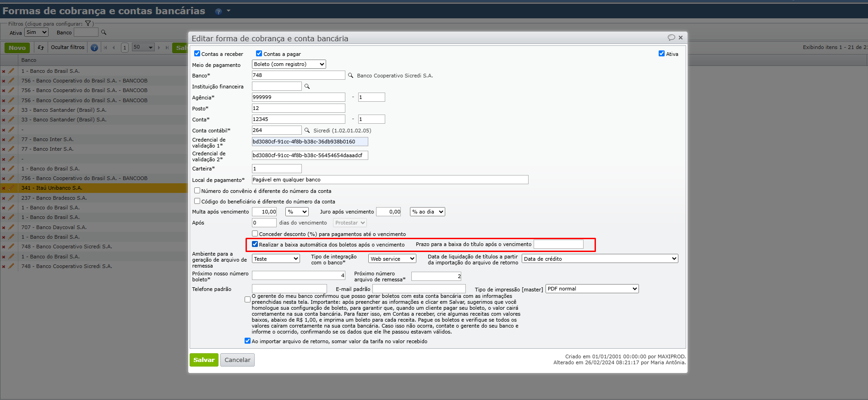Click the Cancelar button

click(x=237, y=360)
